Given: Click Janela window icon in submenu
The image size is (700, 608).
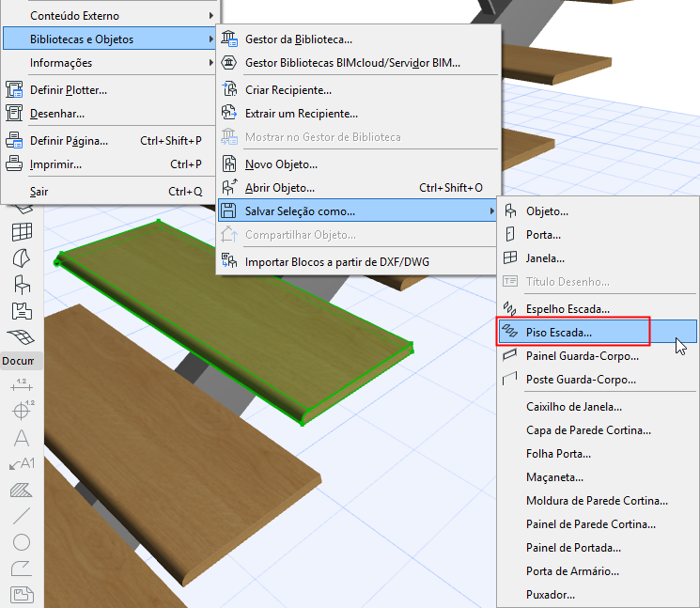Looking at the screenshot, I should click(510, 257).
